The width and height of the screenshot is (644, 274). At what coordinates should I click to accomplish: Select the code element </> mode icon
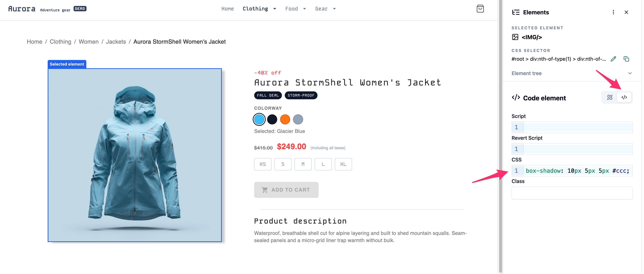pyautogui.click(x=624, y=97)
